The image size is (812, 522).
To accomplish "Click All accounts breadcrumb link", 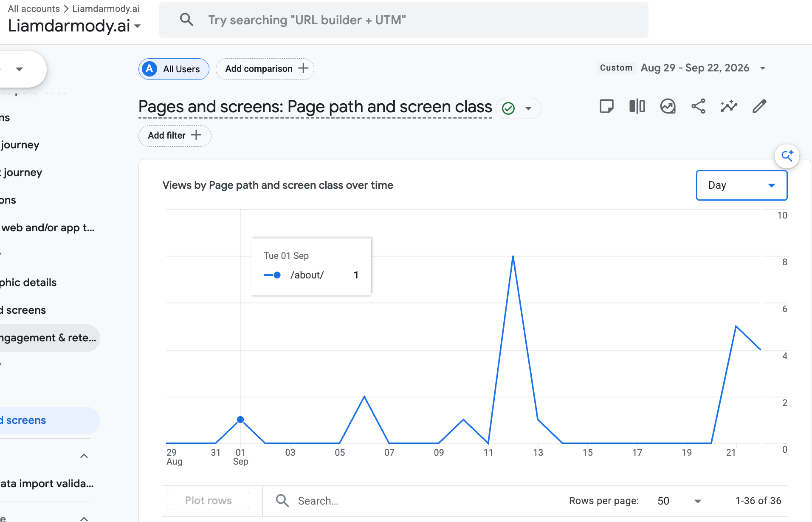I will [34, 9].
